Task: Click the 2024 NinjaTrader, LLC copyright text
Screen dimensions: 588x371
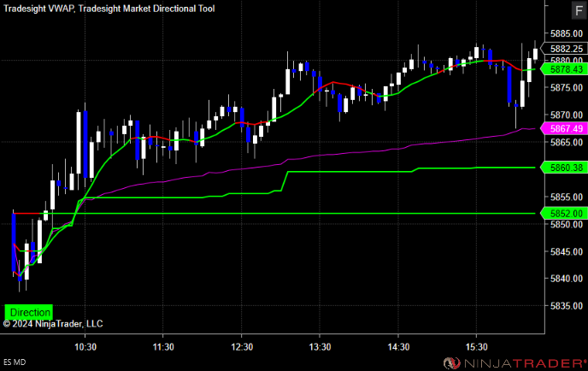Action: (53, 324)
